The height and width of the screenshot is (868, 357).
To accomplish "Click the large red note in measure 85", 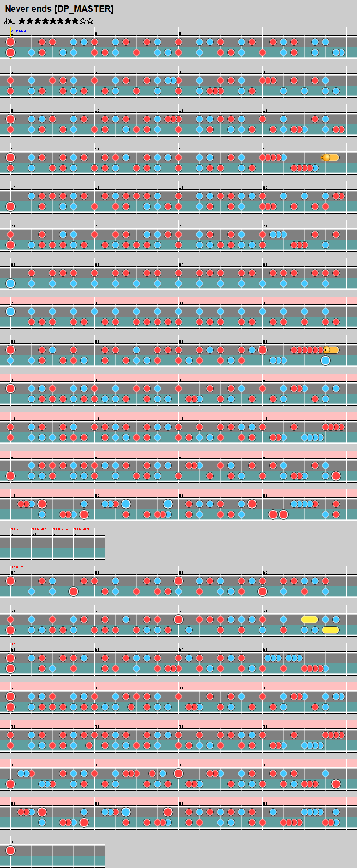I will pyautogui.click(x=10, y=850).
